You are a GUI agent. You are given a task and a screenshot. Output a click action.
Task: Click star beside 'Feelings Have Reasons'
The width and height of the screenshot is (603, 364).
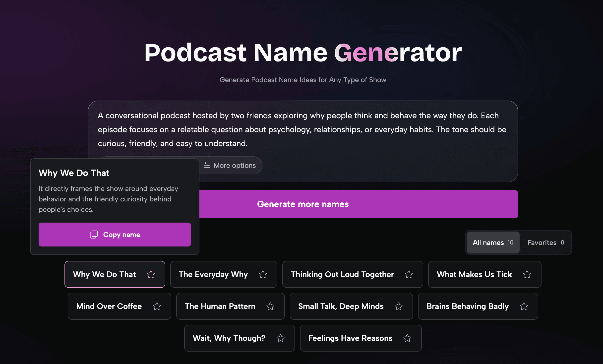[x=407, y=338]
